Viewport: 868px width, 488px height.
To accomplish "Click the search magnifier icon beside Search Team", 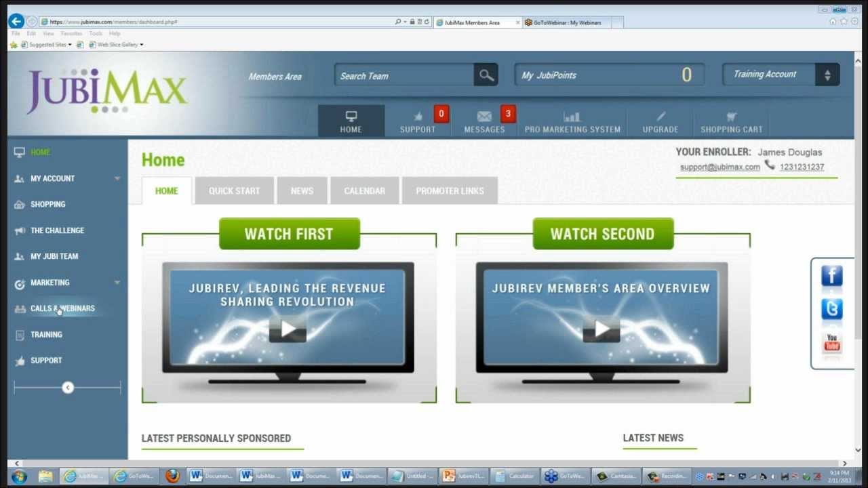I will (x=486, y=75).
